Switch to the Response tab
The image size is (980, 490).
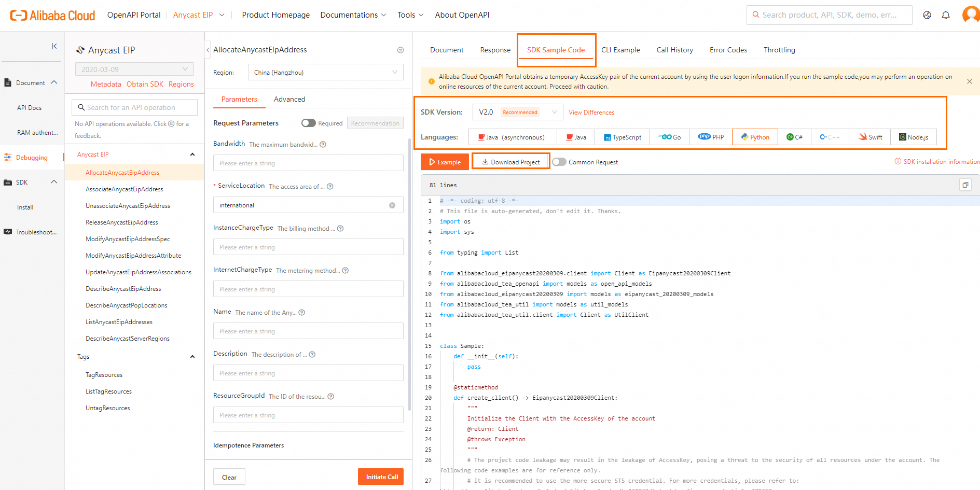(495, 50)
